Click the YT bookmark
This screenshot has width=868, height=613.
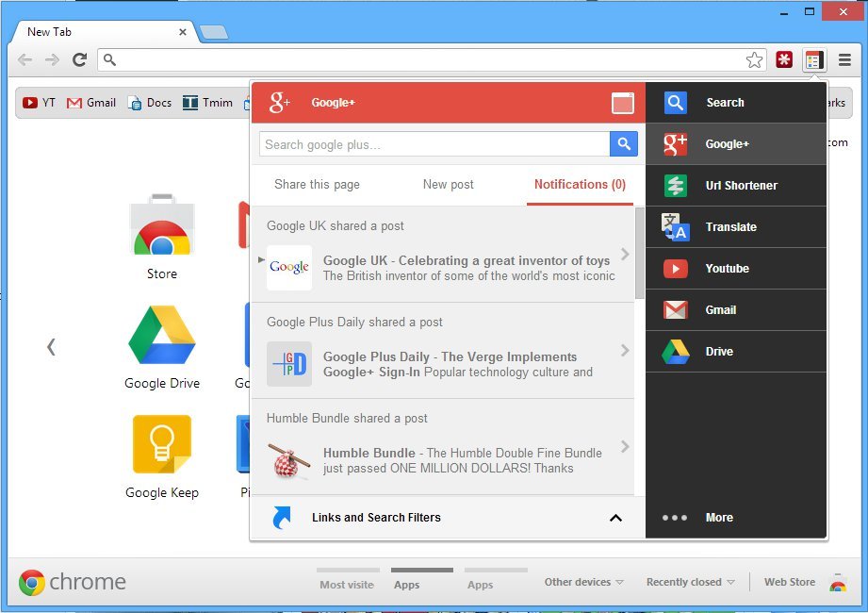39,103
